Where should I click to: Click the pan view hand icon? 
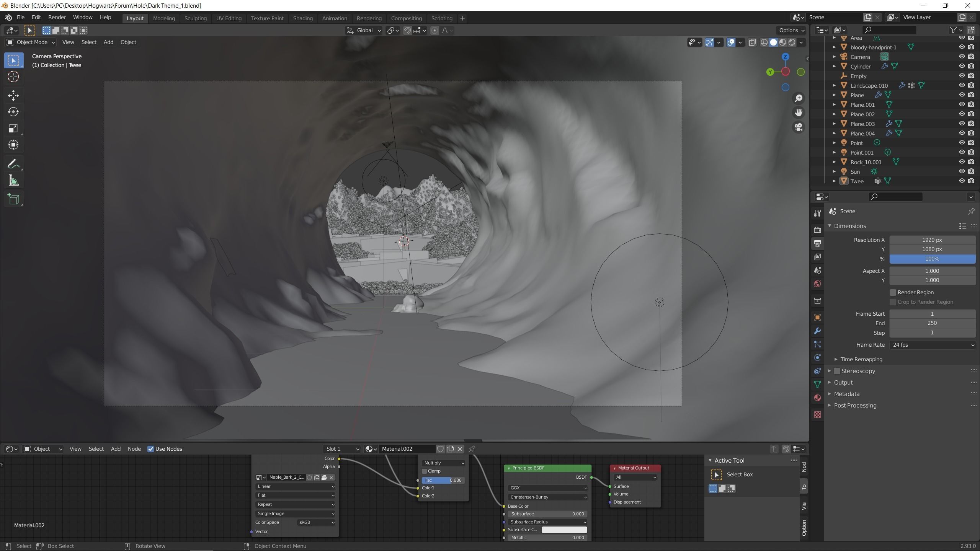point(799,112)
